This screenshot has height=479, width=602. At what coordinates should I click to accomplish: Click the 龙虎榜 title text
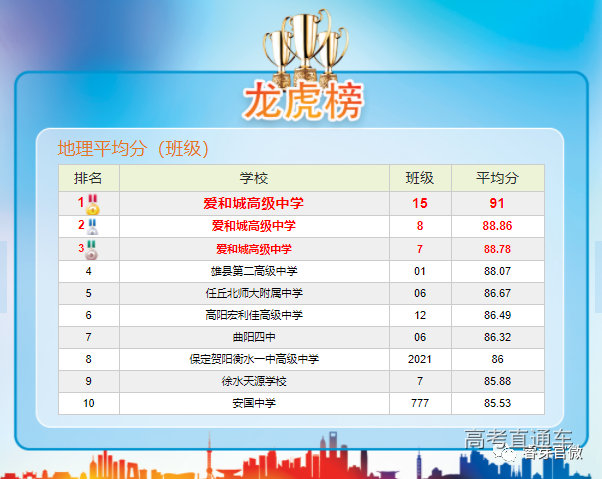click(302, 100)
